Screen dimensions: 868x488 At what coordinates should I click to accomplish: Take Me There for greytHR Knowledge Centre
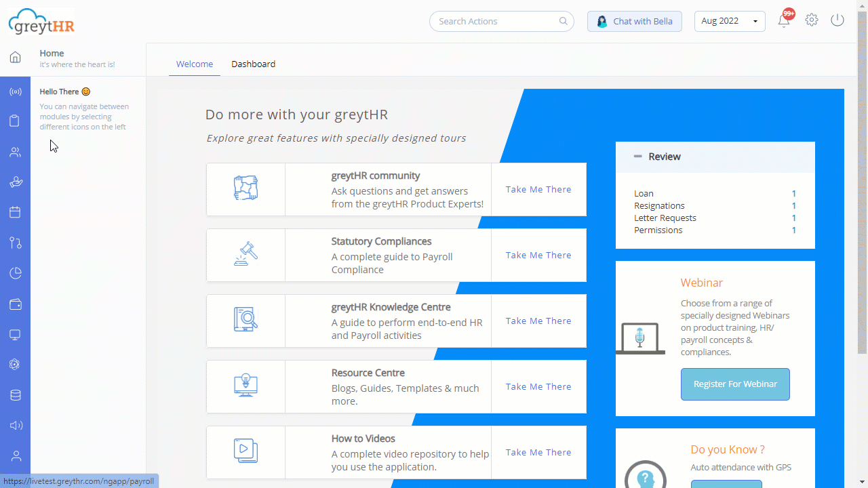pos(538,321)
